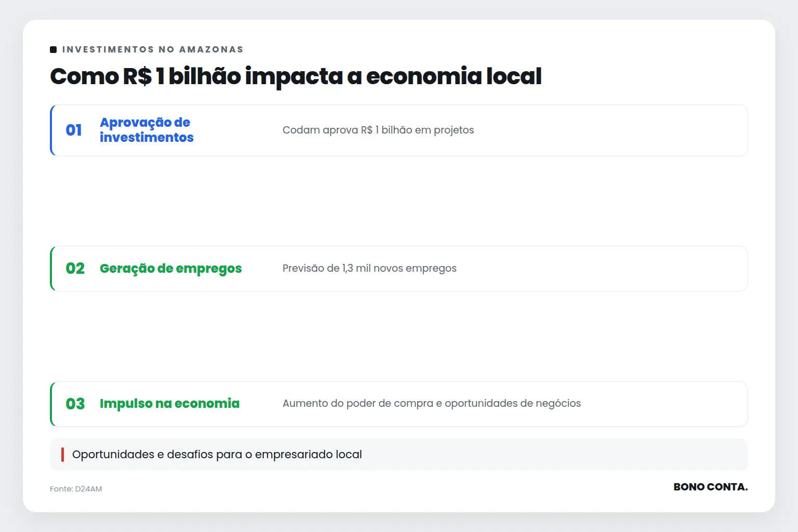Click the 'Fonte: D24AM' source note
The width and height of the screenshot is (798, 532).
(76, 489)
